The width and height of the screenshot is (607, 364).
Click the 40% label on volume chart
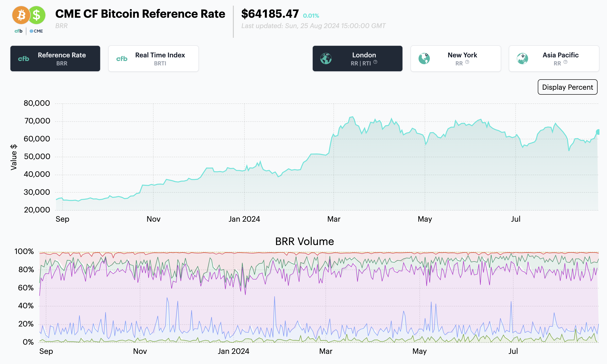pos(26,306)
